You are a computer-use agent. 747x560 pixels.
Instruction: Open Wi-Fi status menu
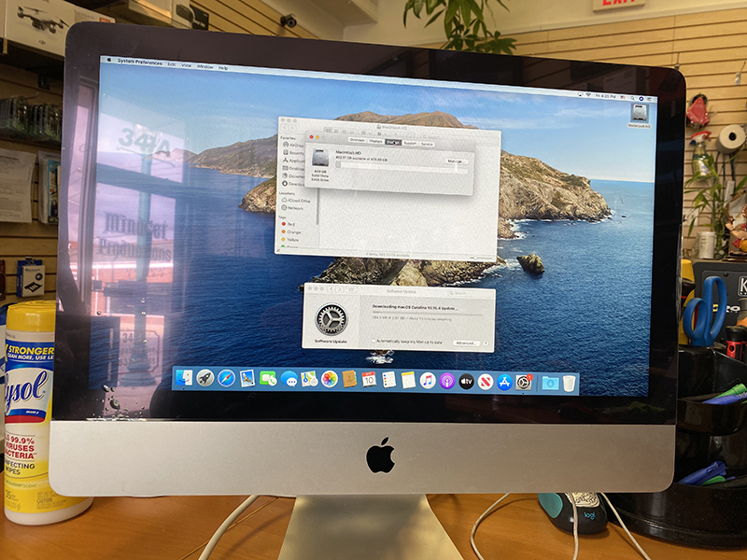[588, 95]
